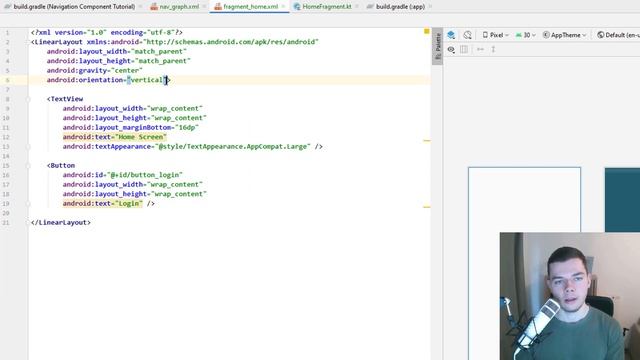Viewport: 640px width, 360px height.
Task: Switch to the build.gradle (app) tab
Action: pyautogui.click(x=396, y=7)
